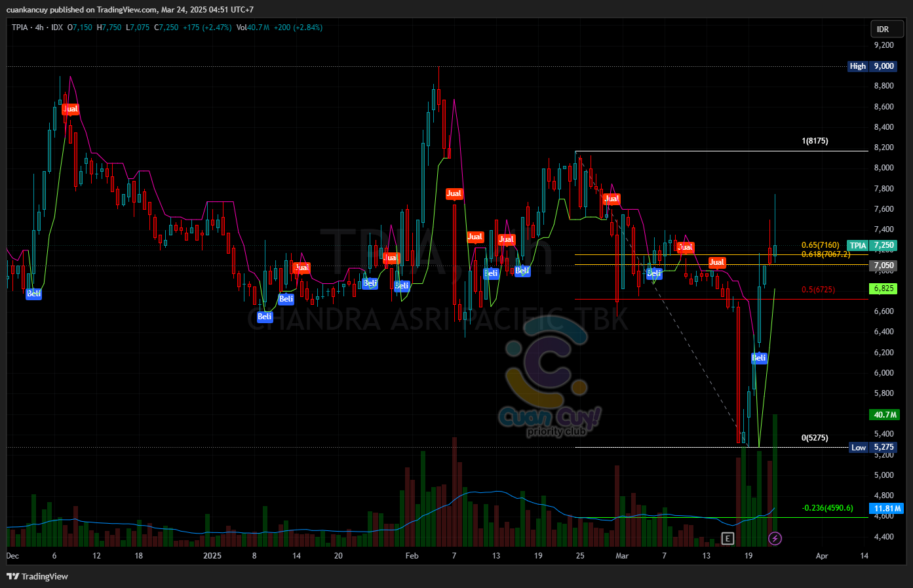Click the blue 11.81M volume average tag
913x588 pixels.
(x=886, y=509)
